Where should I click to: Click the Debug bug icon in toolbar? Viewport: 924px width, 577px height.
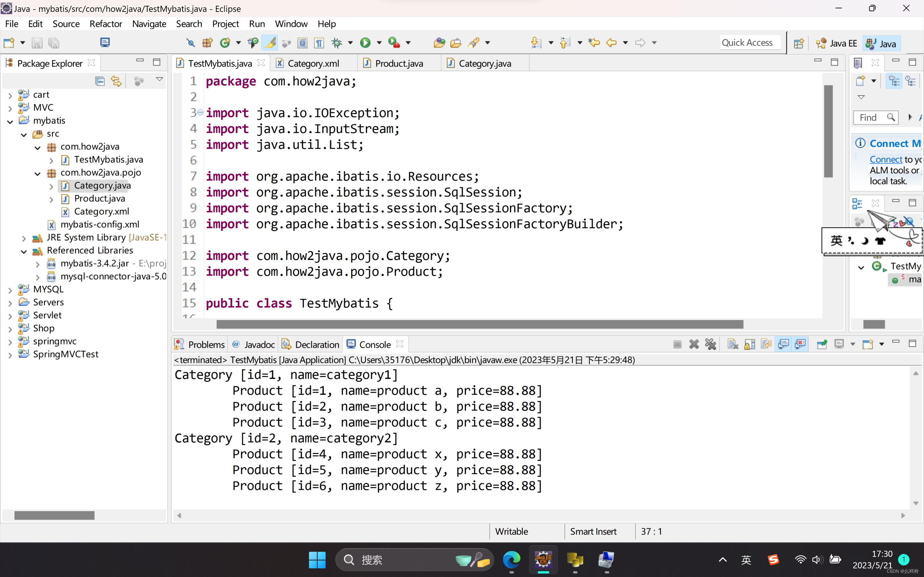coord(337,43)
